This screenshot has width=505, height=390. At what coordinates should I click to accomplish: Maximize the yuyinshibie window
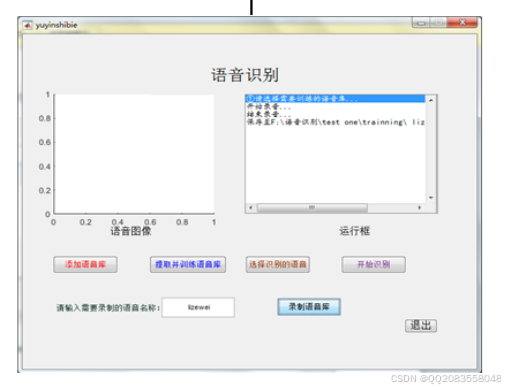click(x=438, y=23)
